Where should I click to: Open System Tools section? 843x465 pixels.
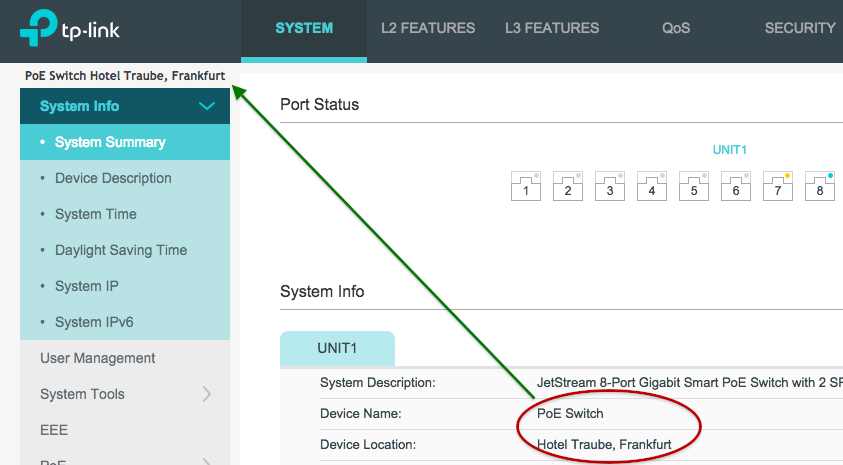[125, 394]
